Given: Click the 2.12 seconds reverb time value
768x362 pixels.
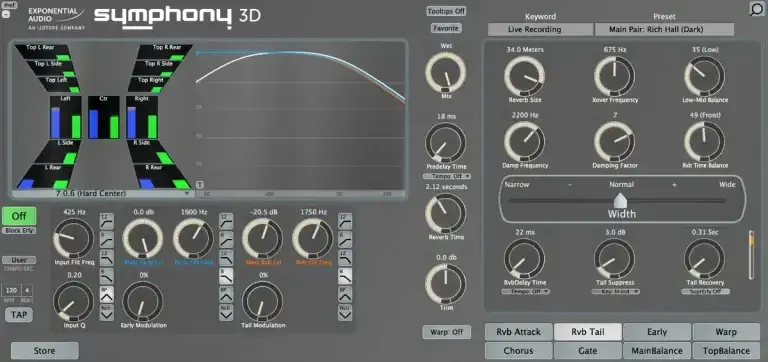Looking at the screenshot, I should point(446,187).
